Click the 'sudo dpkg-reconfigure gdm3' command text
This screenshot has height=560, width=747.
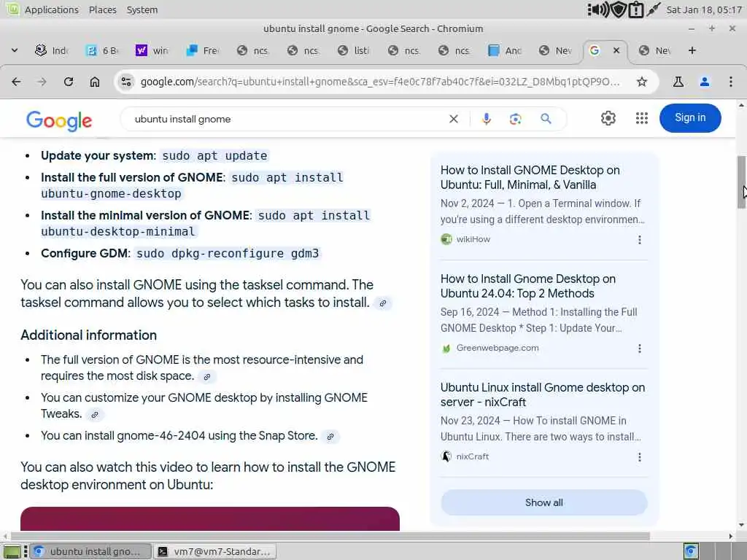click(x=228, y=253)
